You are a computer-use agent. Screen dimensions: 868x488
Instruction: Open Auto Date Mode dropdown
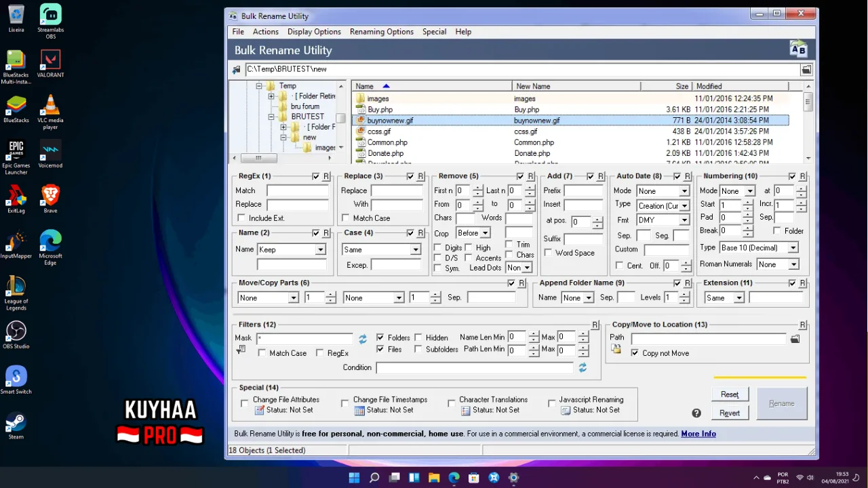coord(663,191)
